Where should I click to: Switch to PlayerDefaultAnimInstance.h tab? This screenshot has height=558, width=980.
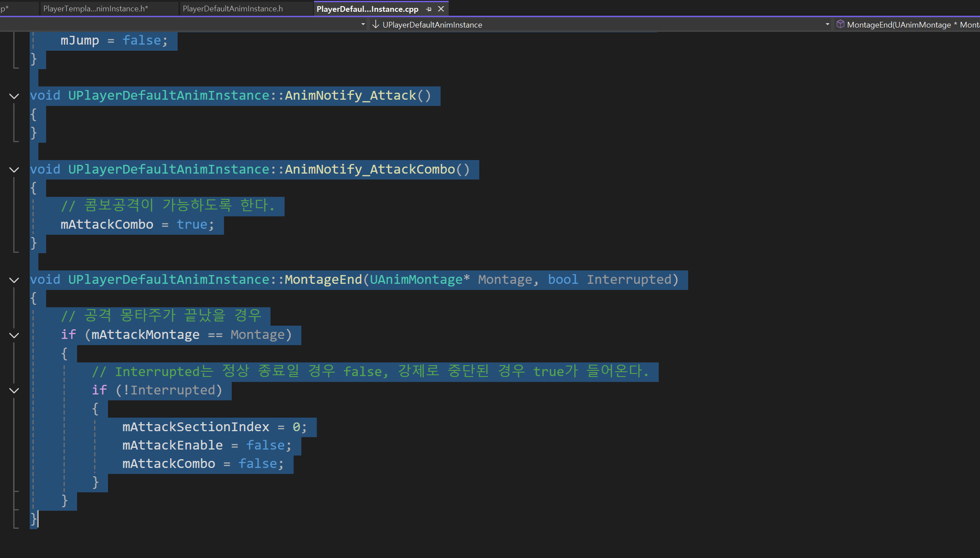pyautogui.click(x=233, y=9)
